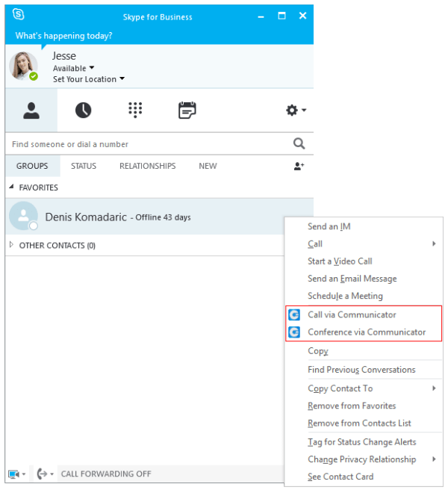Expand the OTHER CONTACTS group
This screenshot has width=448, height=490.
coord(11,245)
